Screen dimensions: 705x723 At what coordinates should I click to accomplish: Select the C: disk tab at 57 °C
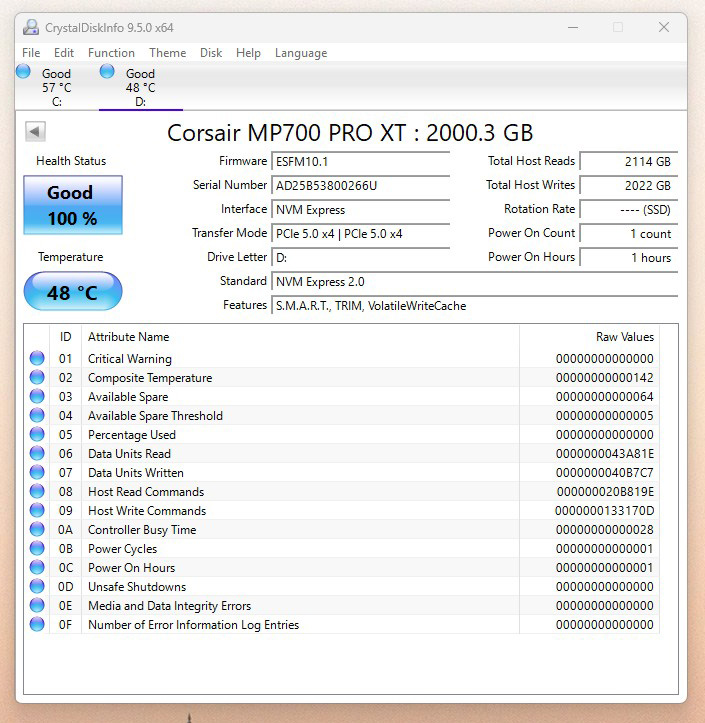[x=56, y=88]
